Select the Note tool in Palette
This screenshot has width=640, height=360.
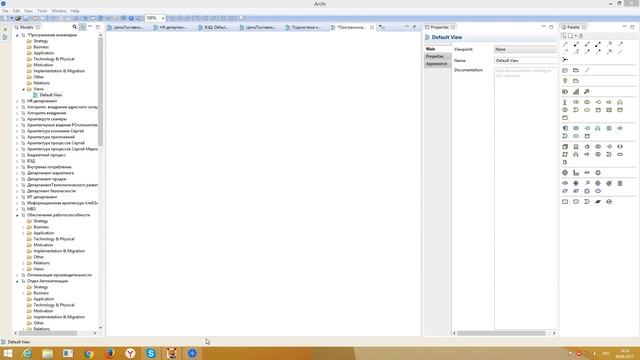(565, 70)
